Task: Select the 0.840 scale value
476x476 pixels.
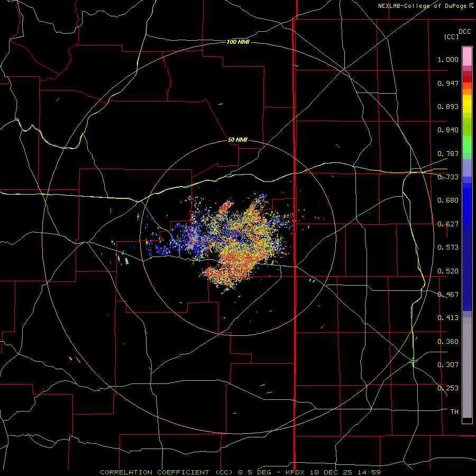Action: (448, 130)
